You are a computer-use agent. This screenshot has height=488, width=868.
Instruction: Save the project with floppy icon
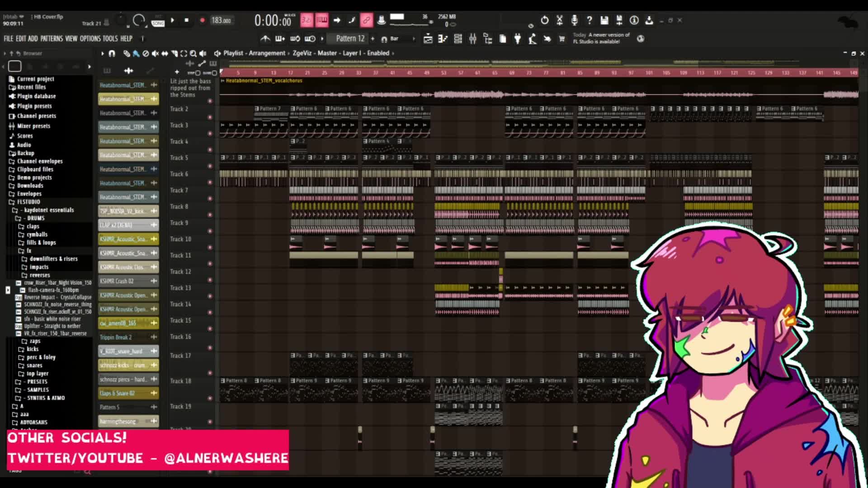[x=604, y=20]
